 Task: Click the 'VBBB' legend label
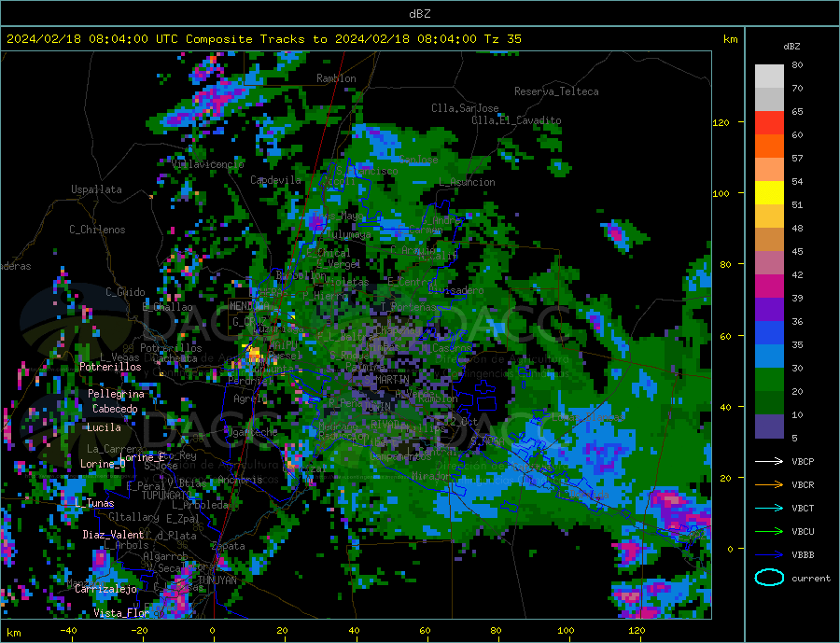803,554
